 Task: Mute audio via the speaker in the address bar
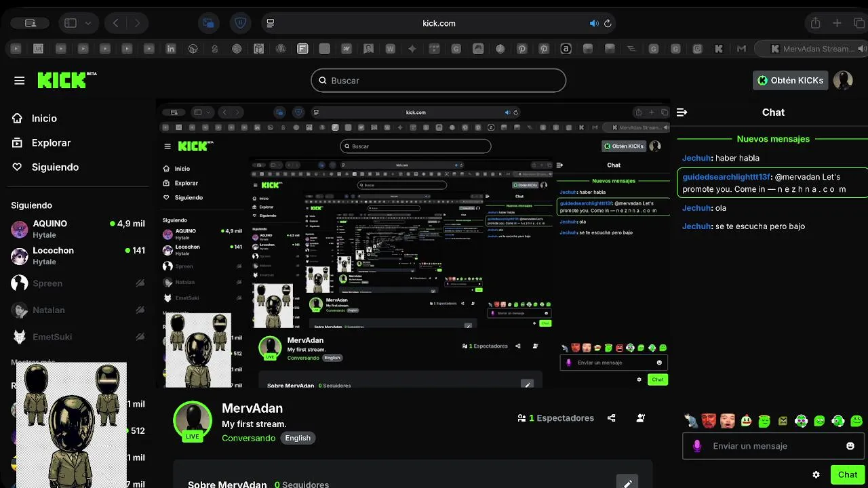click(x=594, y=23)
